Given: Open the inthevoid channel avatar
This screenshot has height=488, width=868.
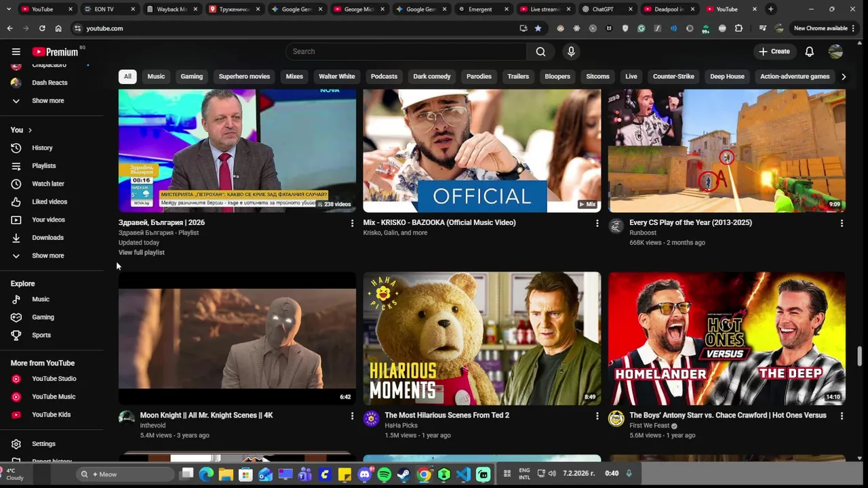Looking at the screenshot, I should tap(126, 419).
